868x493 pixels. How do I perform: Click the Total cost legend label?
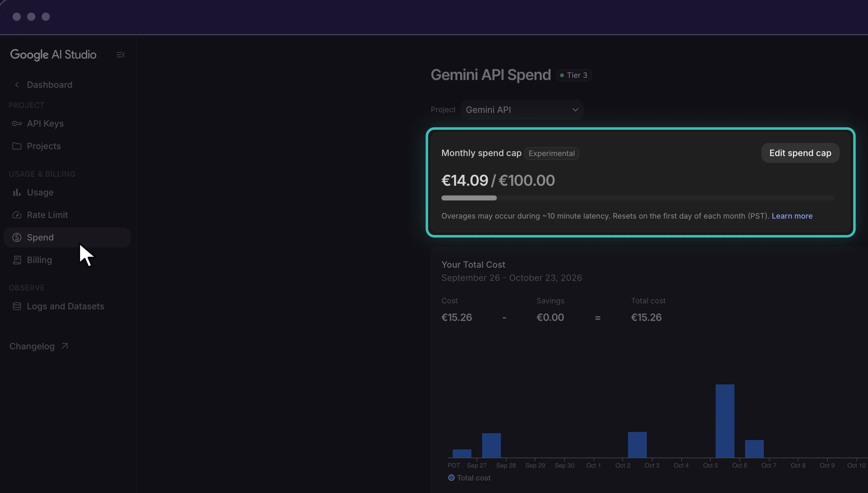coord(474,478)
